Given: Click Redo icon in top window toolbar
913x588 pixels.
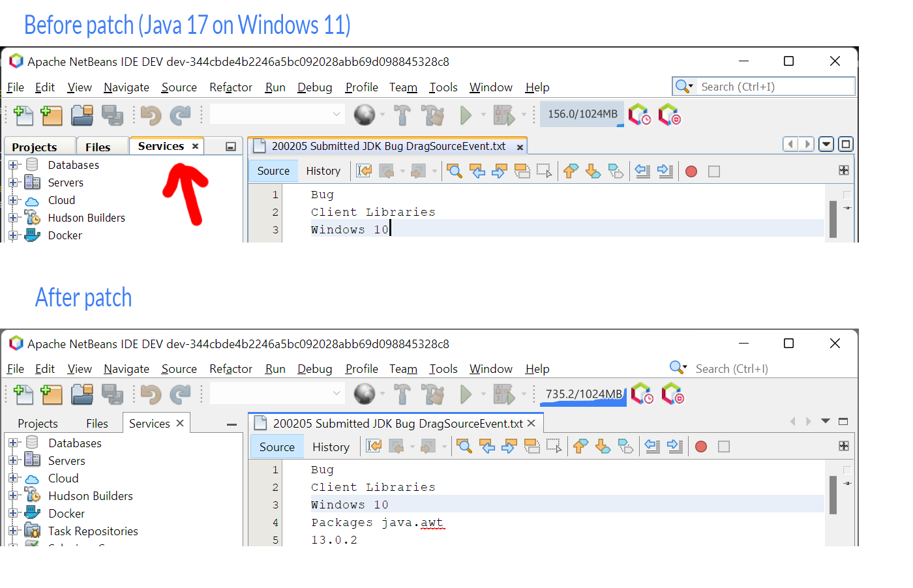Looking at the screenshot, I should click(180, 115).
